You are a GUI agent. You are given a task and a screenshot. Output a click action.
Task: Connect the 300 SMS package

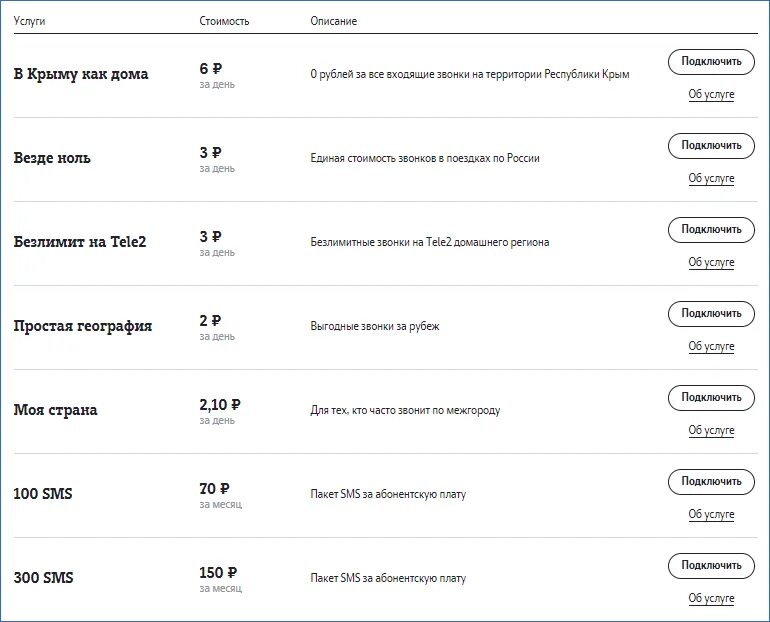click(711, 566)
